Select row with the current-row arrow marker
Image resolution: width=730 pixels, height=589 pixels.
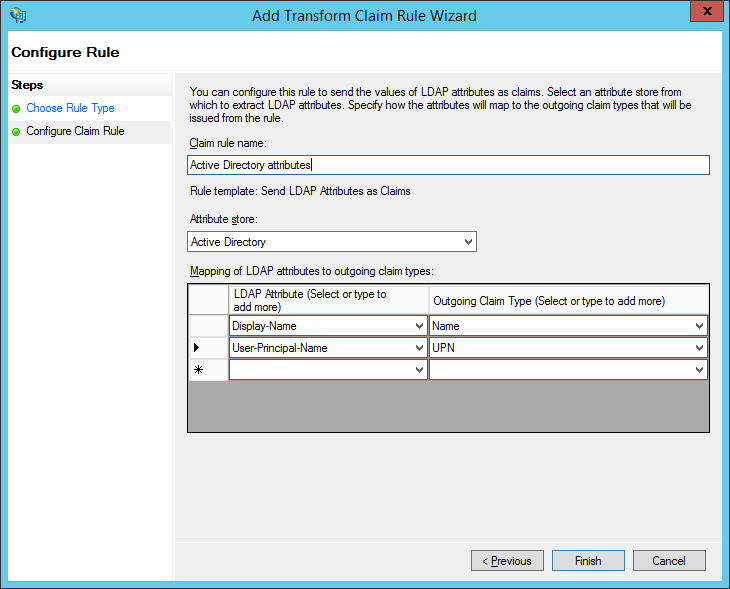point(208,348)
